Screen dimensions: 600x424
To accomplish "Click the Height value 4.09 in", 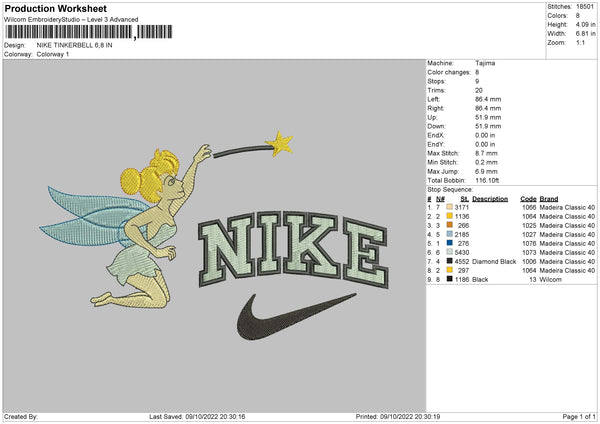I will [585, 24].
